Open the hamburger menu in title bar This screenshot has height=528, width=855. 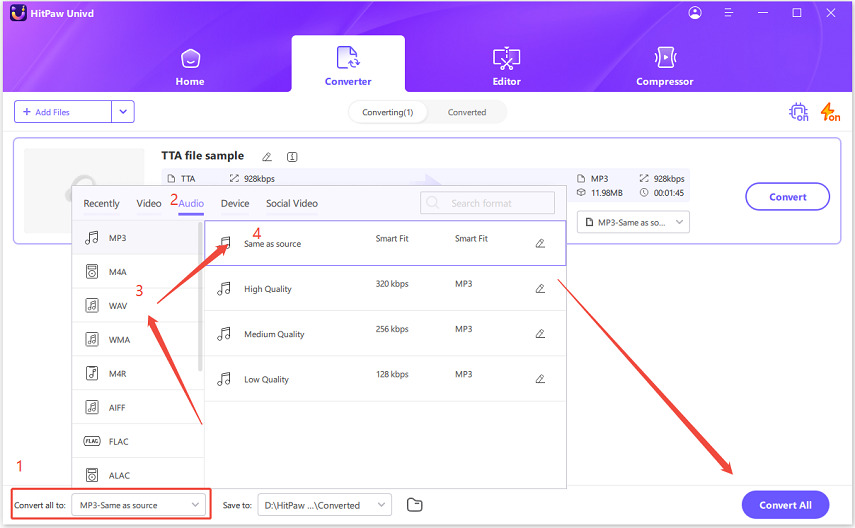point(728,13)
